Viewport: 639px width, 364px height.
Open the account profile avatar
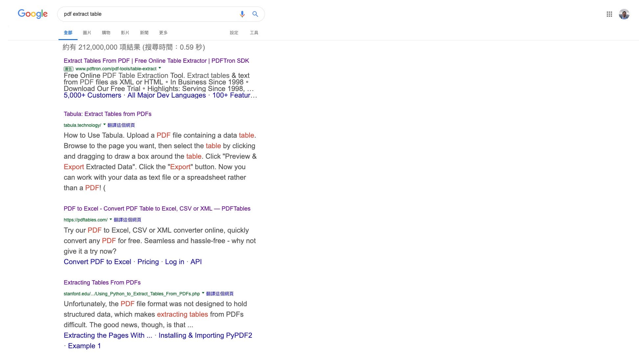point(624,14)
